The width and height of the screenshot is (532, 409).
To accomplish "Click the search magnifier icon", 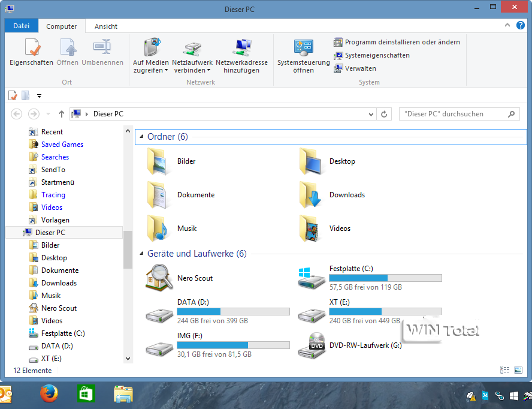I will [x=511, y=114].
